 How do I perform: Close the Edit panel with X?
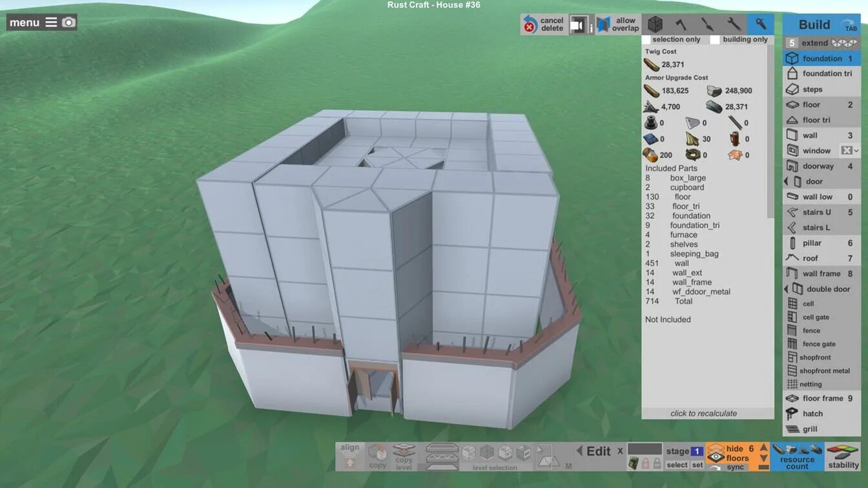coord(620,451)
